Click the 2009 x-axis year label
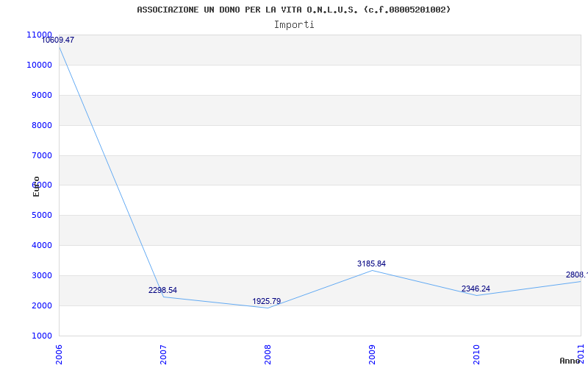Viewport: 588px width, 368px height. tap(372, 355)
